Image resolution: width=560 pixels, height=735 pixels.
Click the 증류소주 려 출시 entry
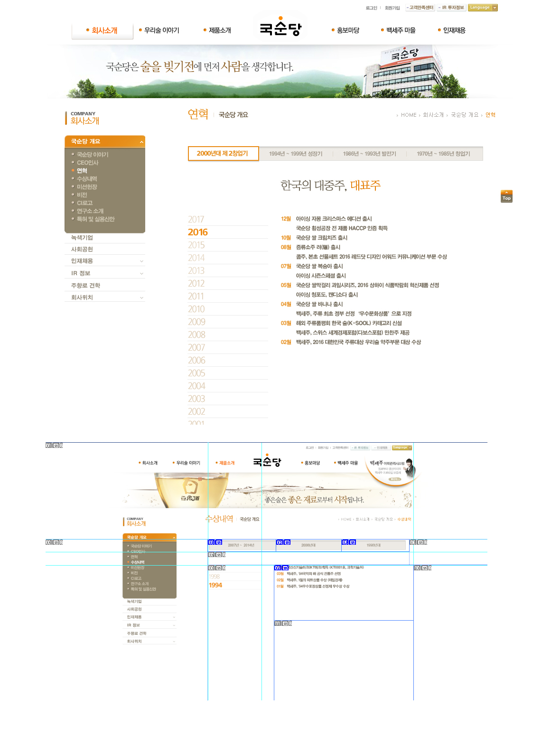coord(318,248)
